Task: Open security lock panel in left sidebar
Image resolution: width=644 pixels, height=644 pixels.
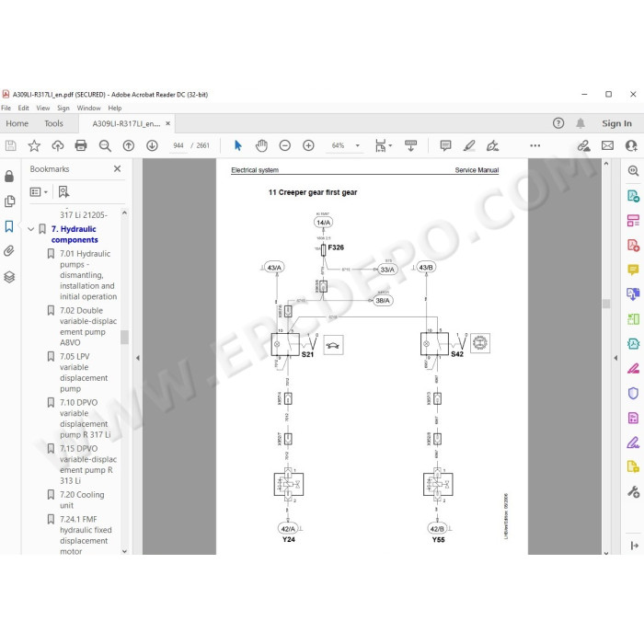Action: click(9, 176)
